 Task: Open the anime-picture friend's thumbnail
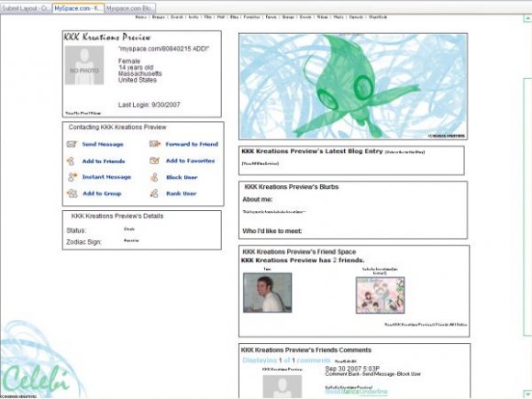coord(380,295)
